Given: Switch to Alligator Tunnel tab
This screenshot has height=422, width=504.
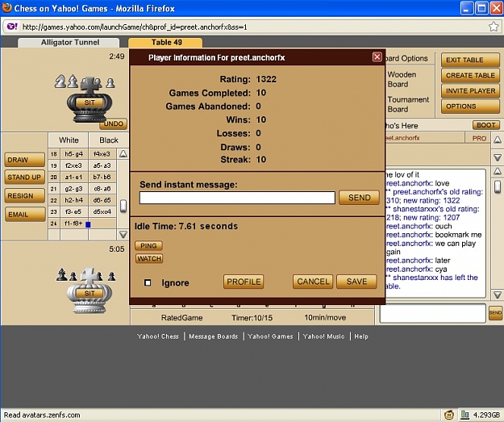Looking at the screenshot, I should coord(69,43).
